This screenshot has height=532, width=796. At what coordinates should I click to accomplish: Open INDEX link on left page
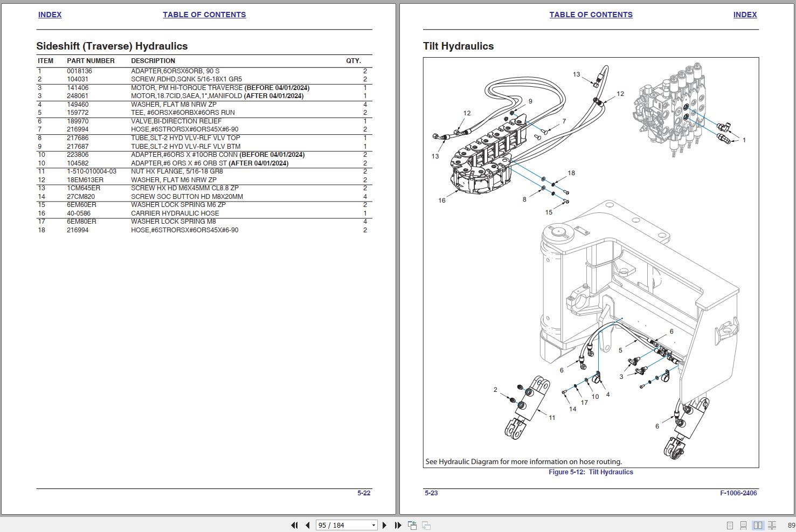coord(50,15)
